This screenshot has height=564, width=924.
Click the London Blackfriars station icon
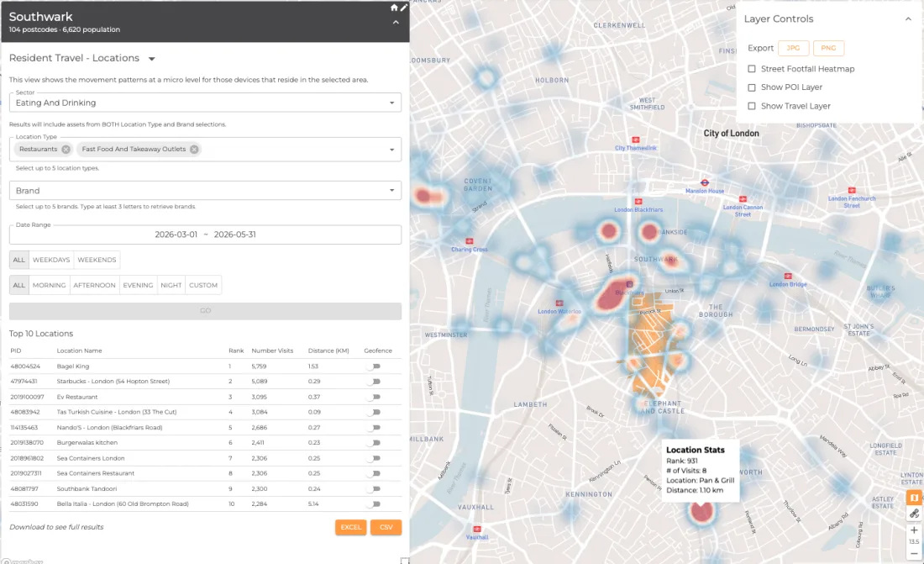click(638, 202)
